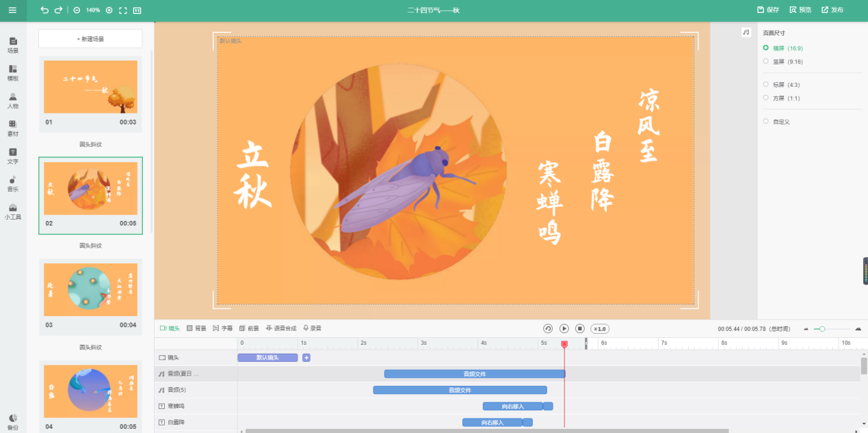Click the 发布 (Publish) button
Image resolution: width=868 pixels, height=433 pixels.
point(833,10)
